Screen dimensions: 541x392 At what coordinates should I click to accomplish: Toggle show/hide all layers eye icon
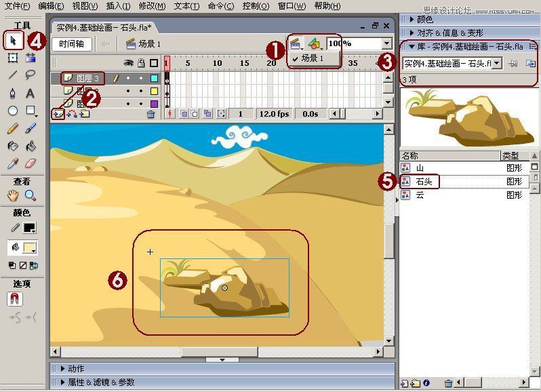coord(128,63)
